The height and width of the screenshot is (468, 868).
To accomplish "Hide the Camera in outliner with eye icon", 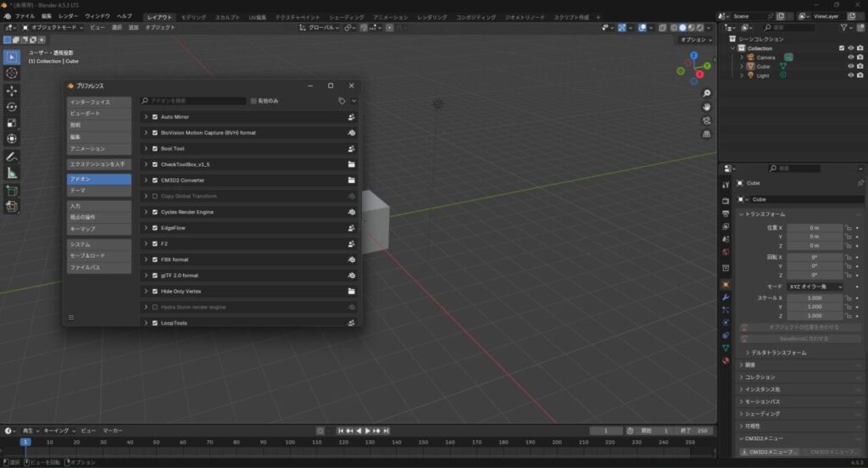I will coord(851,57).
